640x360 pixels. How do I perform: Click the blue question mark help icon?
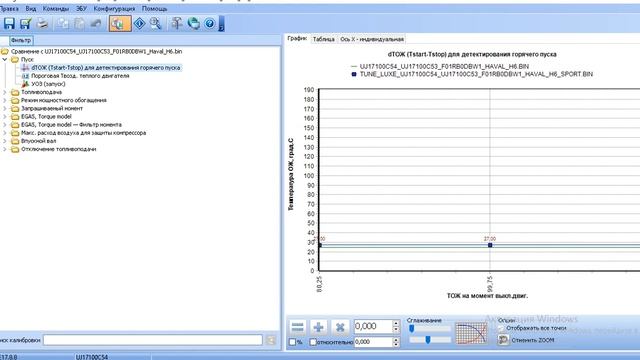click(210, 24)
